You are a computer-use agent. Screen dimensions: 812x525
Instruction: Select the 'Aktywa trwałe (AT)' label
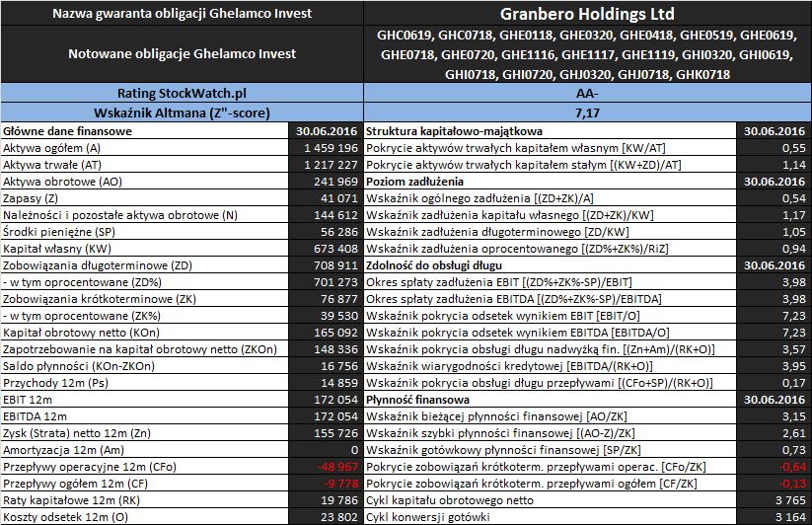coord(52,165)
